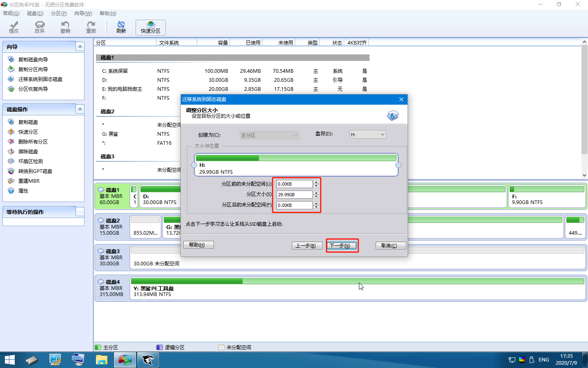Collapse the 向导 panel header

coord(80,47)
